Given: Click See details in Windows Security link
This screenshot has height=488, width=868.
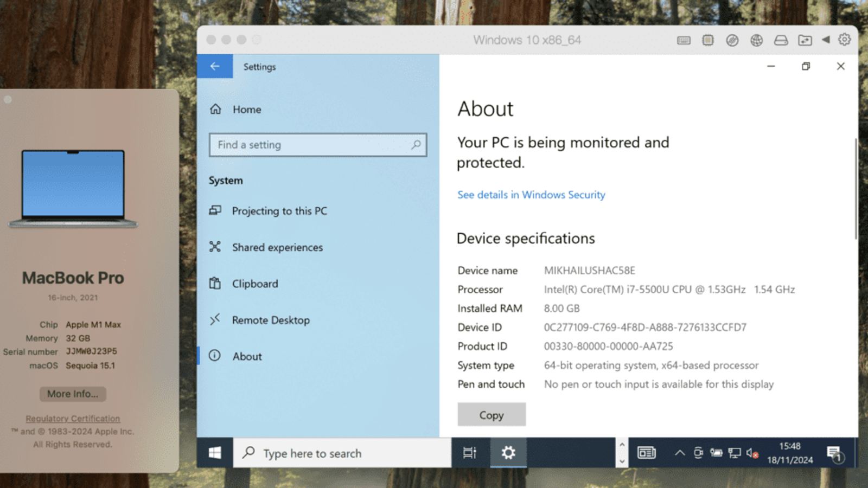Looking at the screenshot, I should coord(531,195).
